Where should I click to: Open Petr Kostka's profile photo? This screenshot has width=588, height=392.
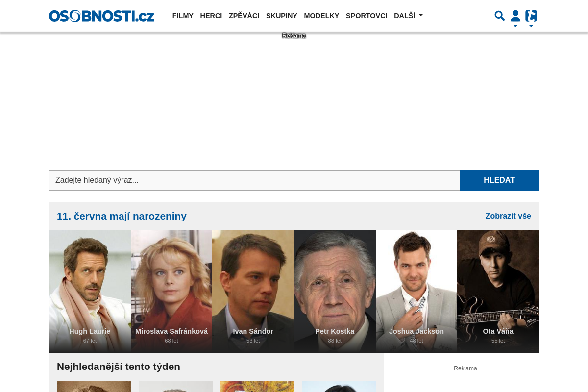tap(335, 292)
